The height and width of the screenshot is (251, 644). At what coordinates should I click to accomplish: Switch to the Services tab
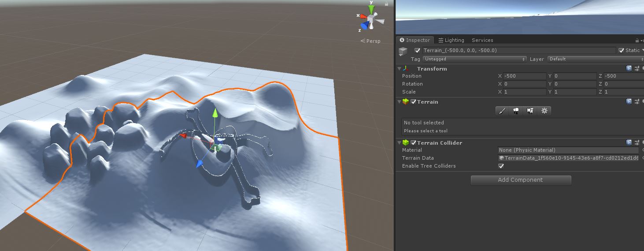pyautogui.click(x=482, y=40)
